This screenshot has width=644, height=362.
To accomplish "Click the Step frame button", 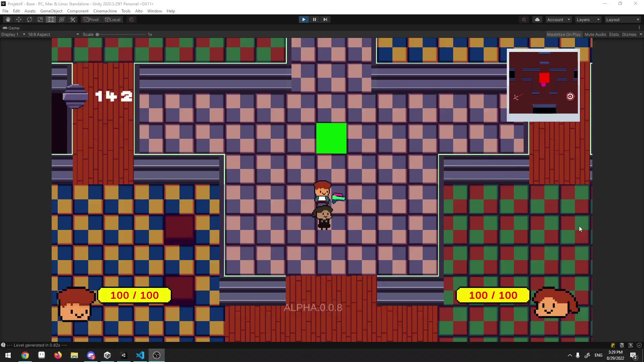I will point(325,19).
